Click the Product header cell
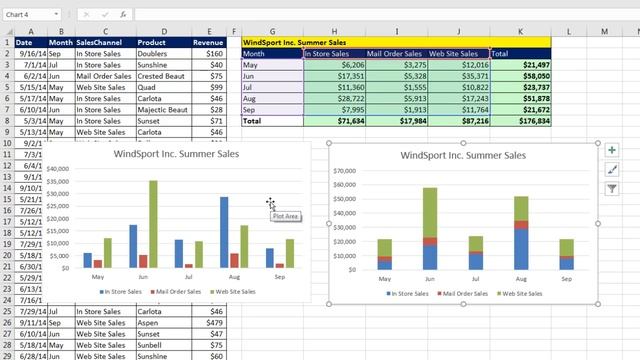640x360 pixels. point(164,42)
